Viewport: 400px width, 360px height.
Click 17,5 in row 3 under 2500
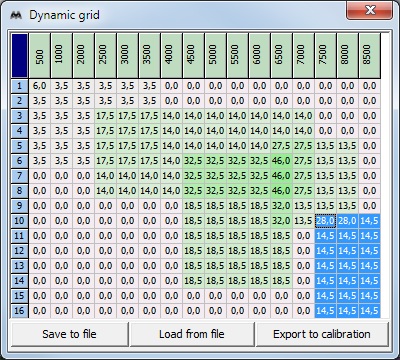[x=106, y=116]
